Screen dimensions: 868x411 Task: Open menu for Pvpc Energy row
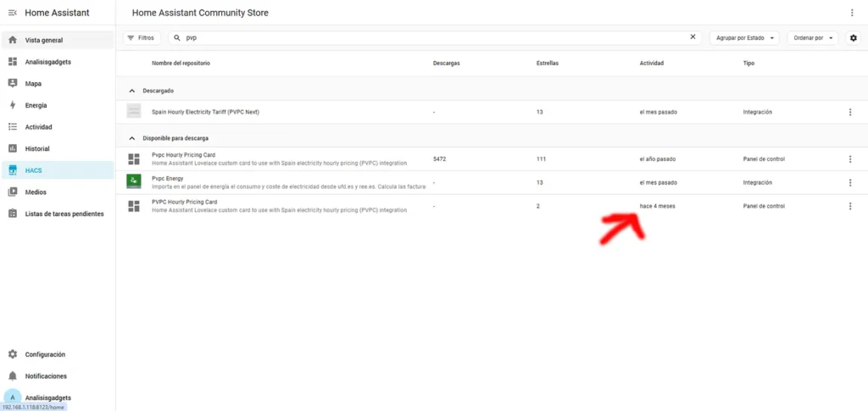coord(850,182)
